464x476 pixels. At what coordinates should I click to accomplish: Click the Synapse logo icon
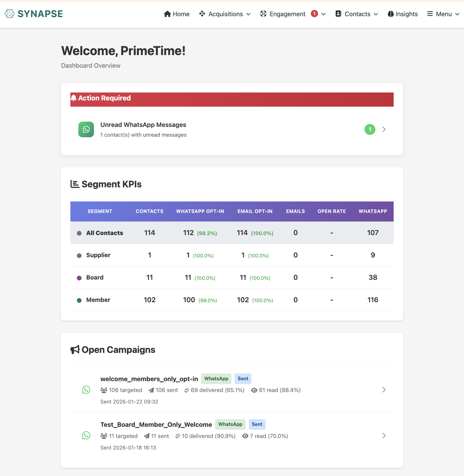pyautogui.click(x=10, y=14)
